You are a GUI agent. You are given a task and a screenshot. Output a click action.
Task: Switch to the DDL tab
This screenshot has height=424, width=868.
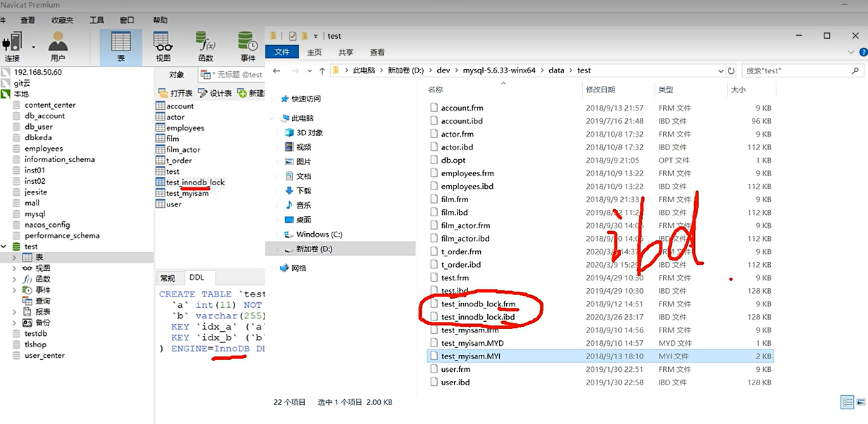196,278
